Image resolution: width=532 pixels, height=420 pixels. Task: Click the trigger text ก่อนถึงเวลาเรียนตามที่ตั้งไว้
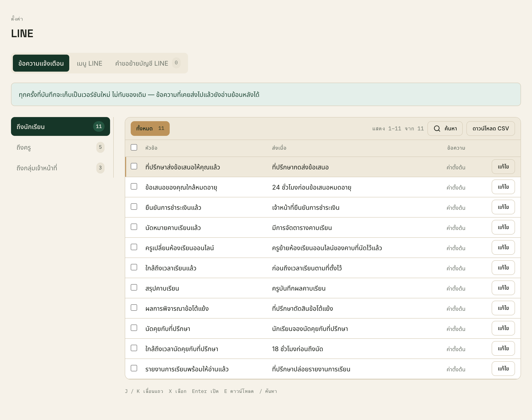[307, 268]
